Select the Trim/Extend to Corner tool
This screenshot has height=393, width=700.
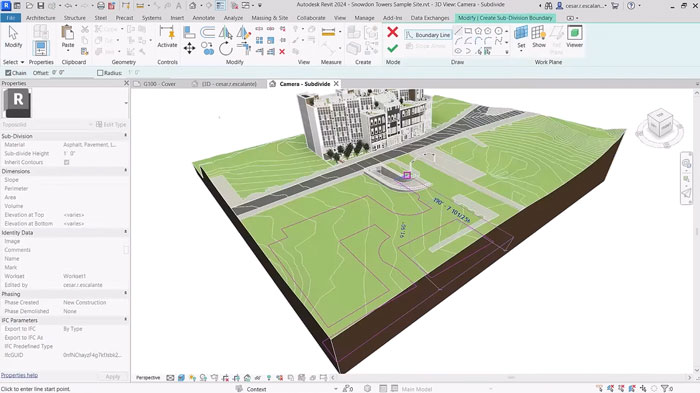click(x=243, y=48)
